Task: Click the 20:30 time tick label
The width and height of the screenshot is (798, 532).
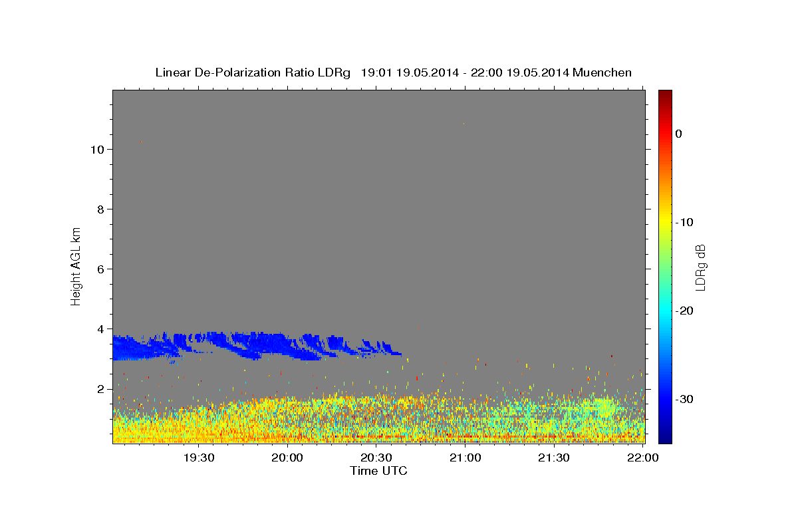Action: pos(376,458)
